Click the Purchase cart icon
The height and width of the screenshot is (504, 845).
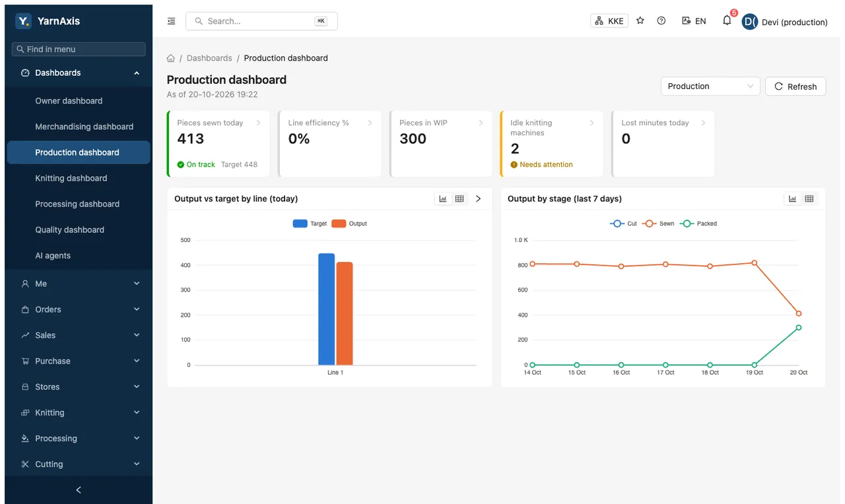coord(25,361)
